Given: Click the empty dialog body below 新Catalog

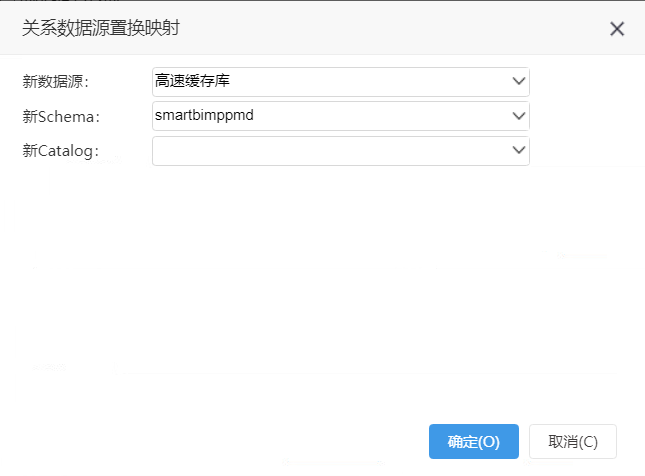Looking at the screenshot, I should click(322, 288).
